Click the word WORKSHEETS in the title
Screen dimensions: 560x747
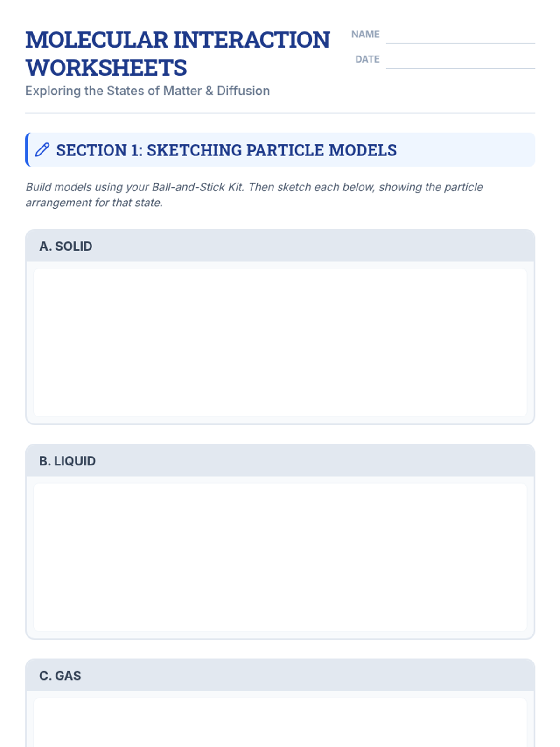[x=106, y=68]
